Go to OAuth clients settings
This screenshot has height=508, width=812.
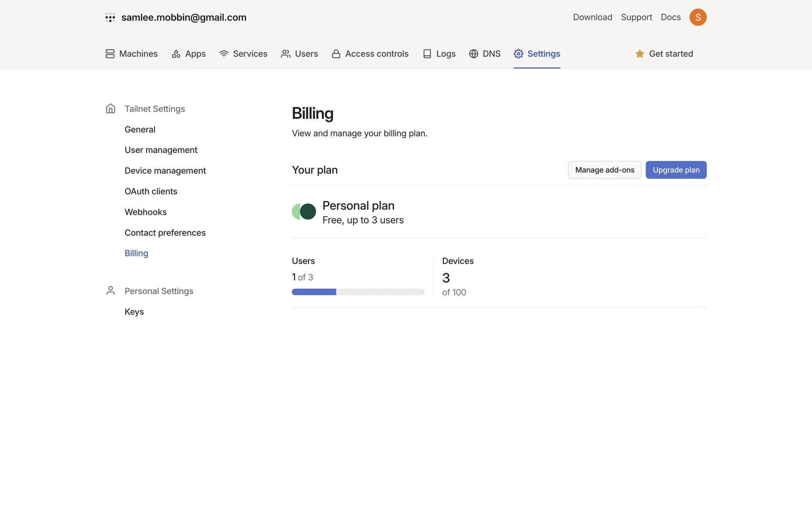151,191
